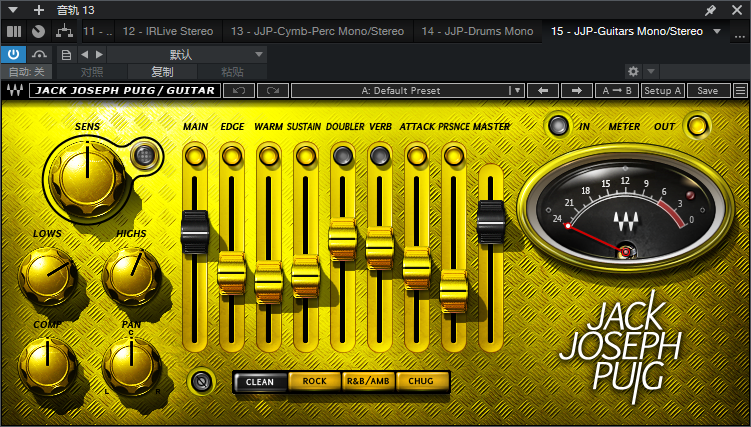This screenshot has width=751, height=427.
Task: Redo with the Waves redo arrow
Action: point(273,90)
